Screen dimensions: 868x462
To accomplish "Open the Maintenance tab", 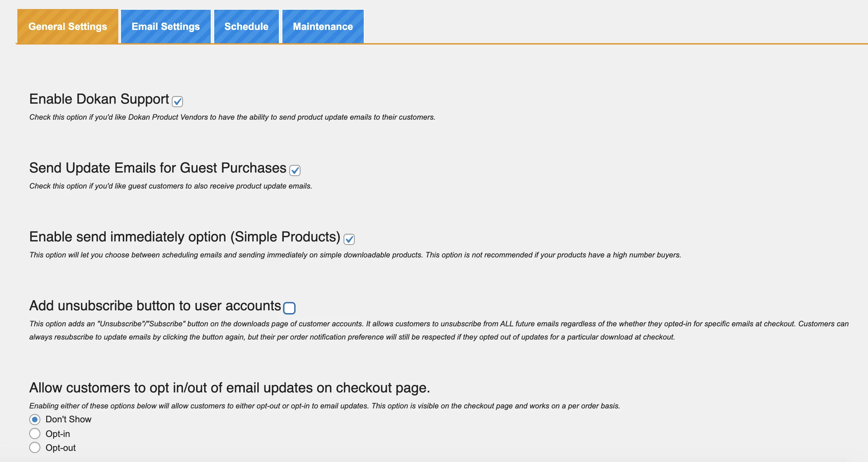I will (323, 26).
